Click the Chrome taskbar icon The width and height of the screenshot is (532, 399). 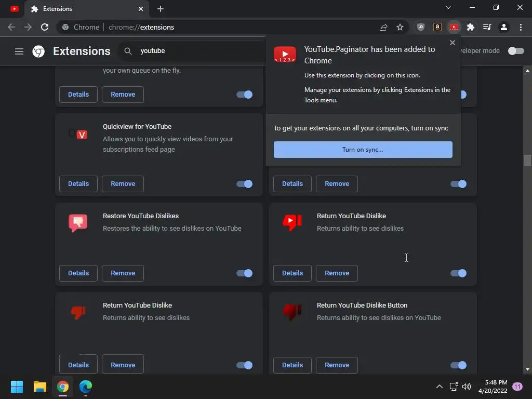click(x=63, y=387)
